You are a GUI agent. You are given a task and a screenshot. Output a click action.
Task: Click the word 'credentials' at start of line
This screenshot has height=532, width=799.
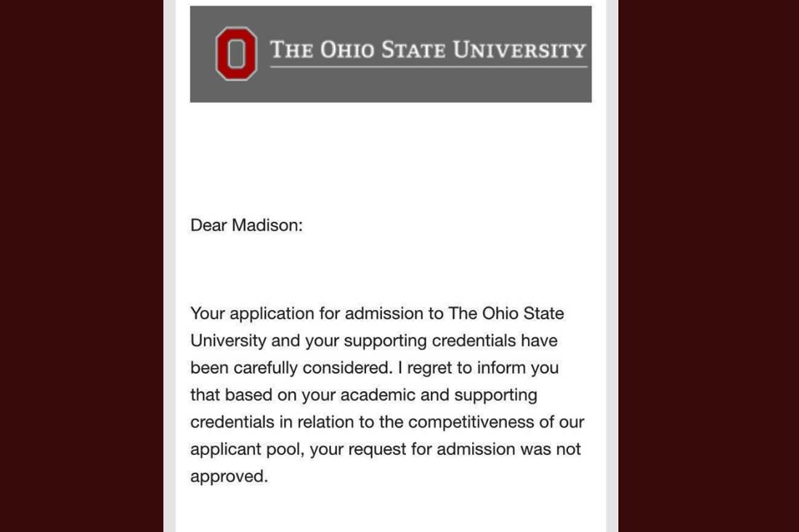pos(232,422)
